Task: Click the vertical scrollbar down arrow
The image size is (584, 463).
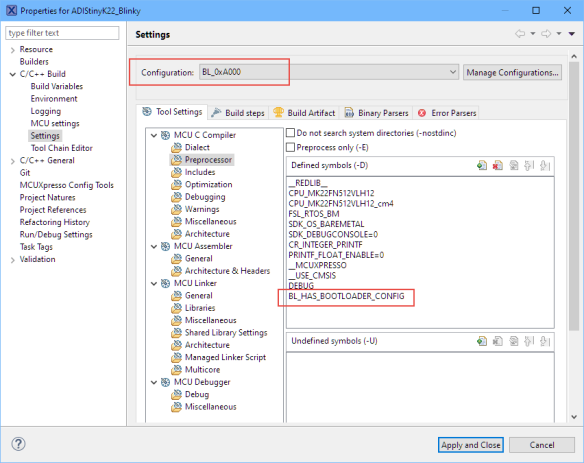Action: coord(574,417)
